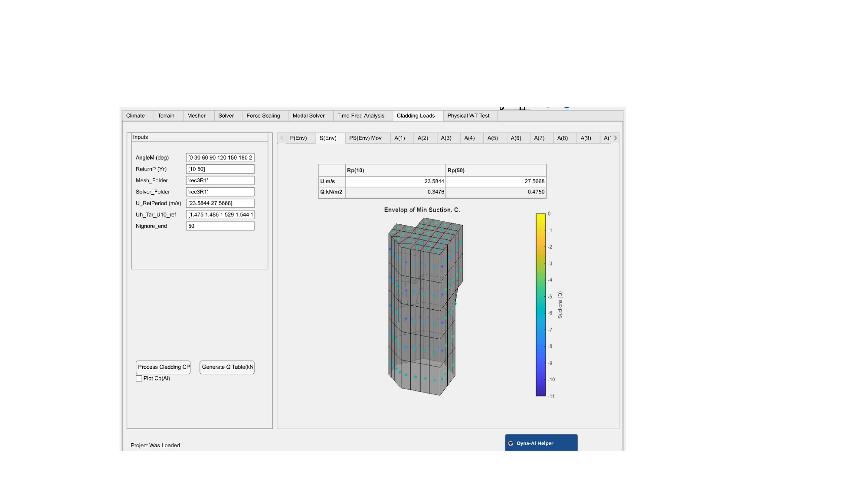Click the Suctions color bar scale
Screen dimensions: 868x488
click(540, 305)
